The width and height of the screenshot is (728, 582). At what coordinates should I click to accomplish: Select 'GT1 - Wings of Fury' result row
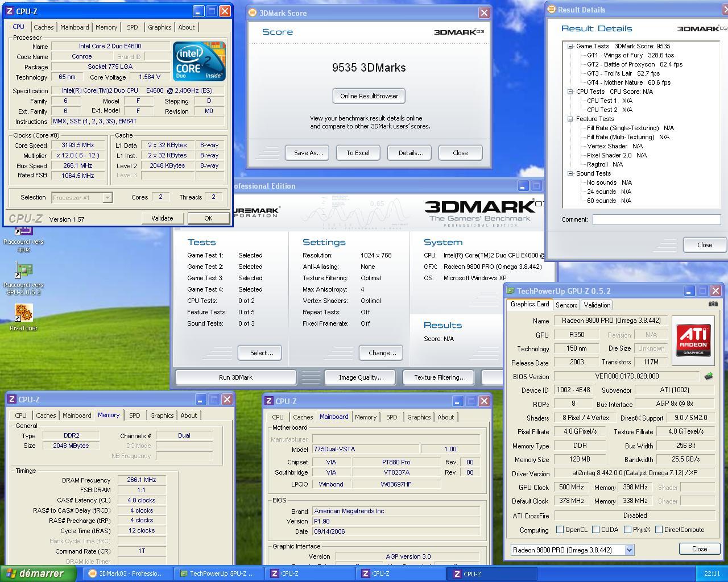coord(630,55)
